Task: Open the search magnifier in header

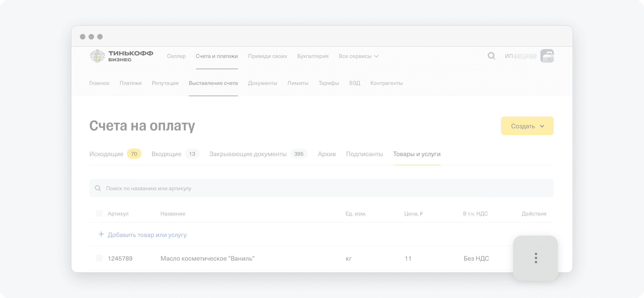Action: pyautogui.click(x=491, y=56)
